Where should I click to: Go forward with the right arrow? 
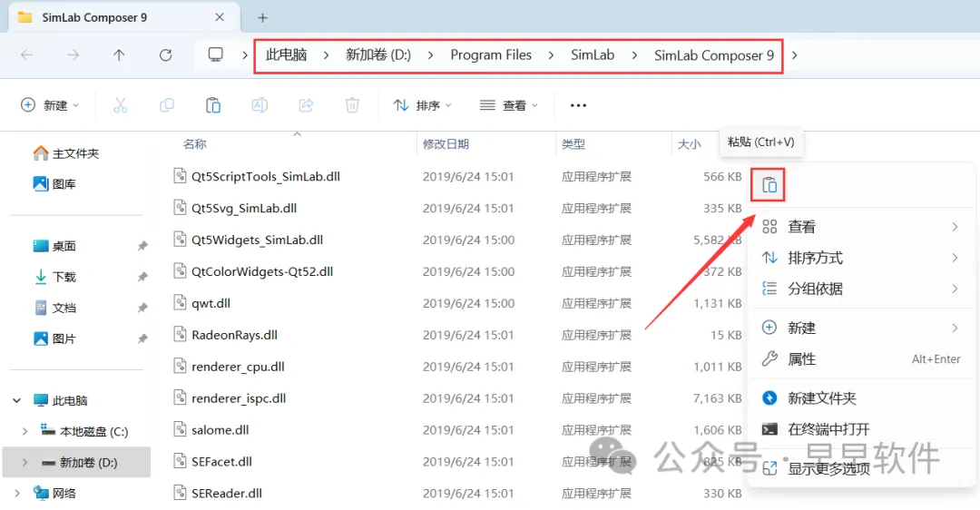(x=73, y=55)
